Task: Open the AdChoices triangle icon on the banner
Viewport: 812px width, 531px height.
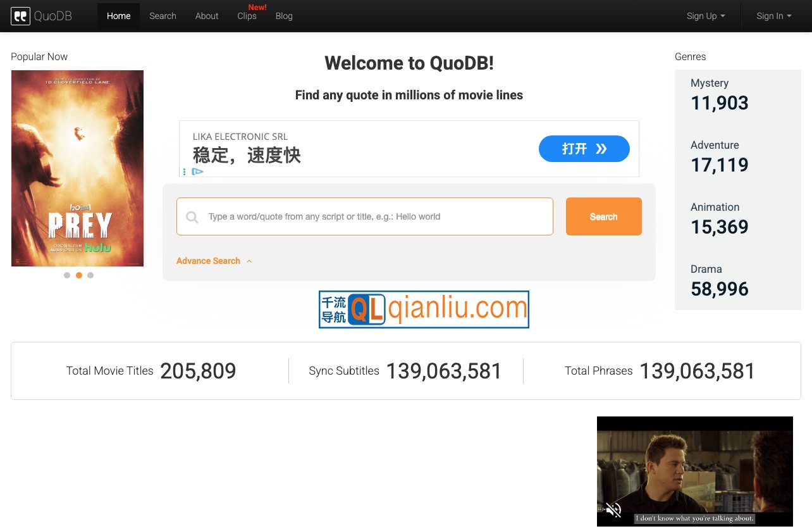Action: [197, 172]
